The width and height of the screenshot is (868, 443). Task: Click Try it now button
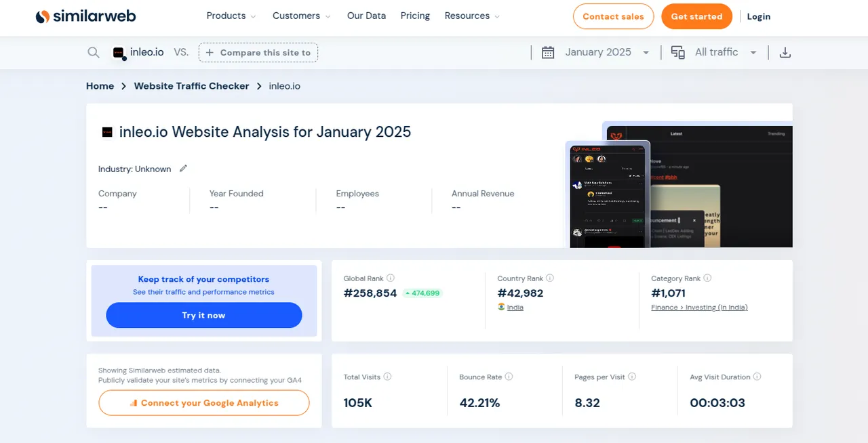(x=203, y=315)
